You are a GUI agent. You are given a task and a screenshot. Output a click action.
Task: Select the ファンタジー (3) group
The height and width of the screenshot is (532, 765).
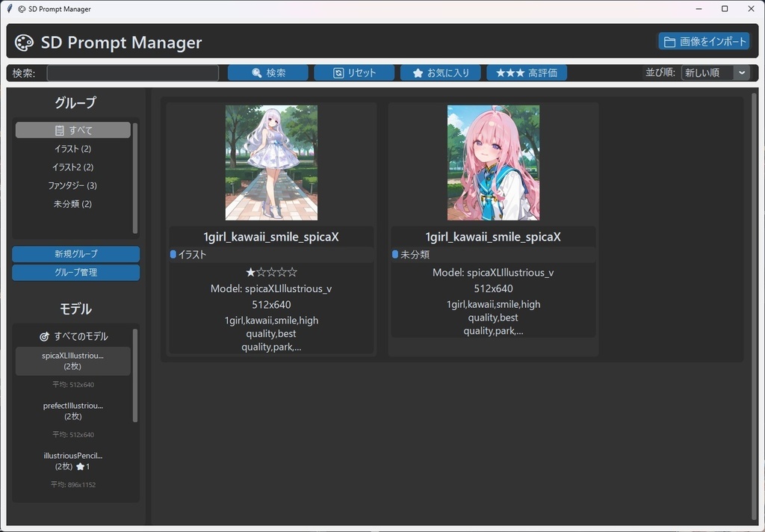click(x=73, y=185)
